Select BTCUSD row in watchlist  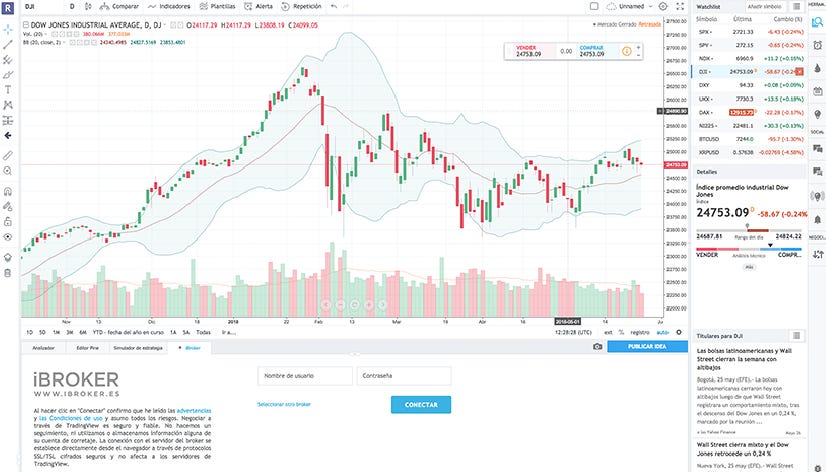click(x=749, y=139)
